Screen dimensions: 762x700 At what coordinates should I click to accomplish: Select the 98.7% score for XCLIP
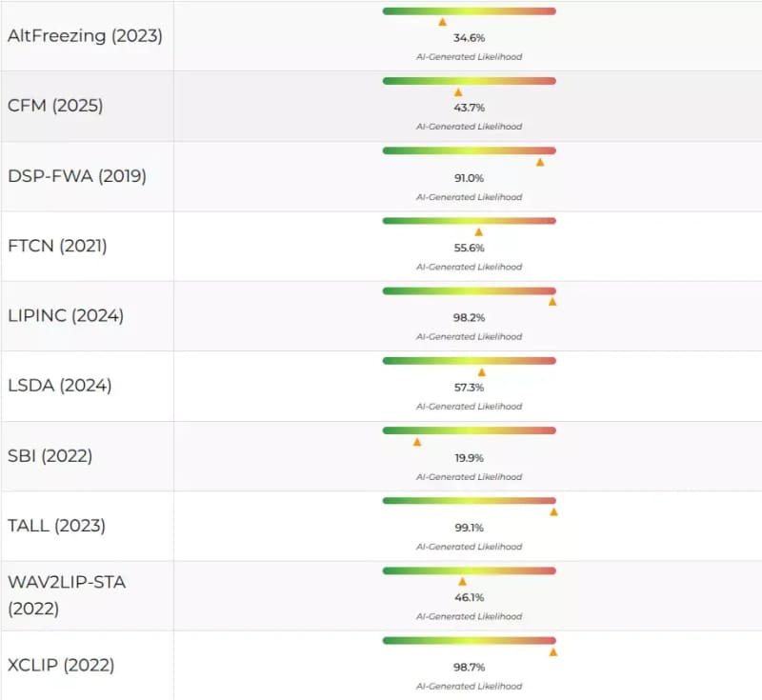pos(469,669)
